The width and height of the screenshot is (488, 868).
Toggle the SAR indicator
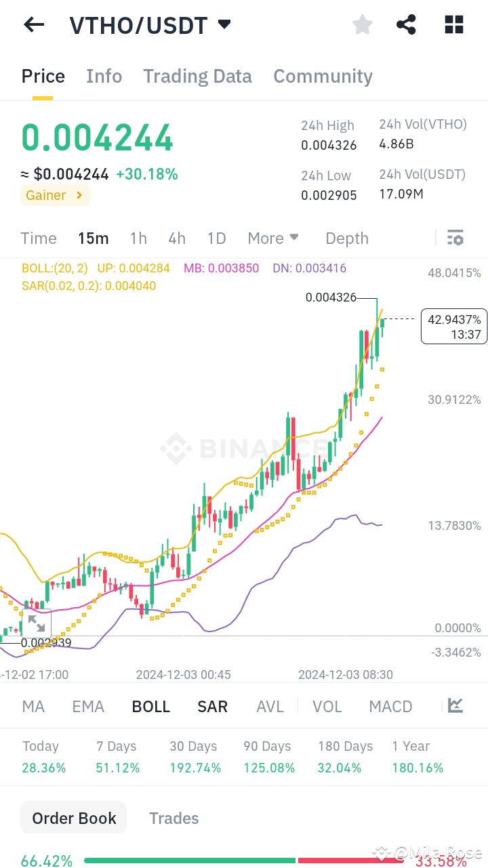[212, 706]
